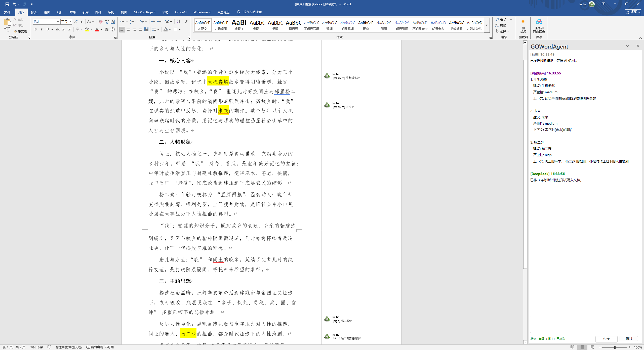The image size is (644, 350).
Task: Toggle bold formatting
Action: (35, 29)
